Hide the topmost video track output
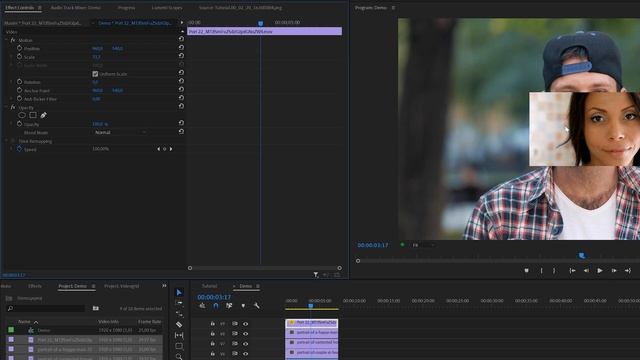This screenshot has height=360, width=640. pyautogui.click(x=246, y=324)
